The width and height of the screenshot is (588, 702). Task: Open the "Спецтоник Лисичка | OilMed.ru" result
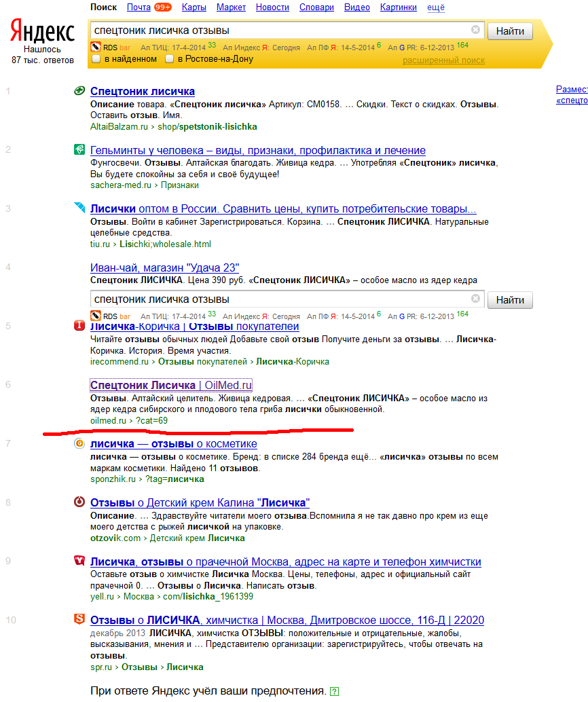pos(171,385)
